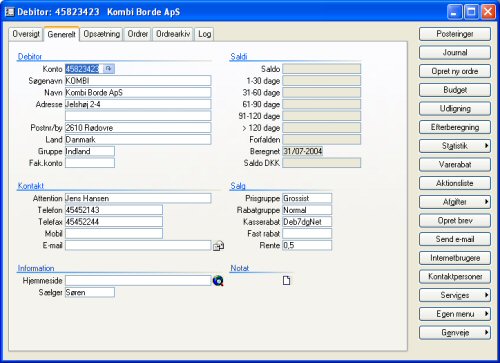Open the Journal button
Viewport: 500px width, 363px height.
(455, 53)
